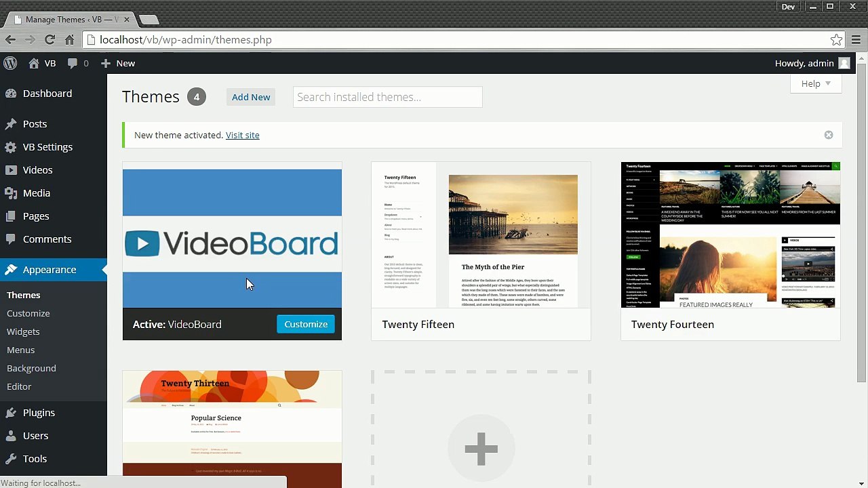Open the Menus submenu item
Viewport: 868px width, 488px height.
pyautogui.click(x=21, y=350)
